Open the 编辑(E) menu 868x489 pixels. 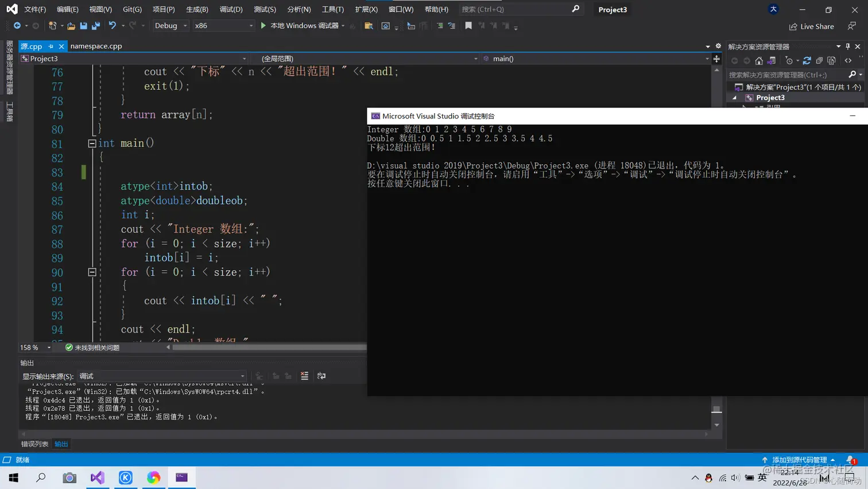(68, 9)
